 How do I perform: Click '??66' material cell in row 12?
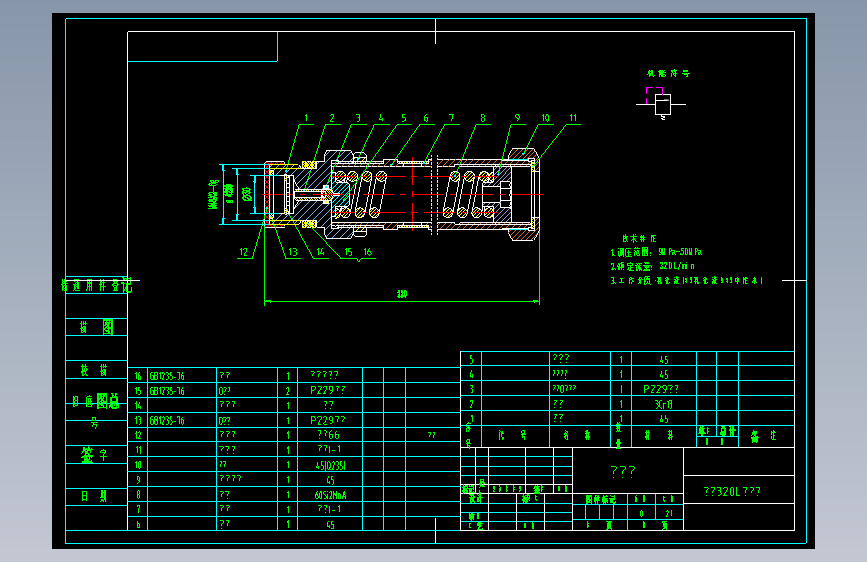click(x=329, y=435)
